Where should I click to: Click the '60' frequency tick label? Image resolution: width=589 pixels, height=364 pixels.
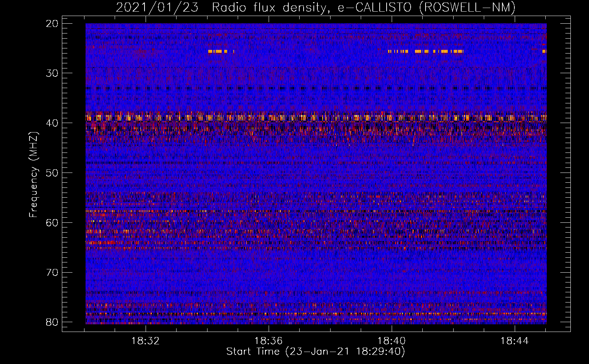[x=52, y=223]
